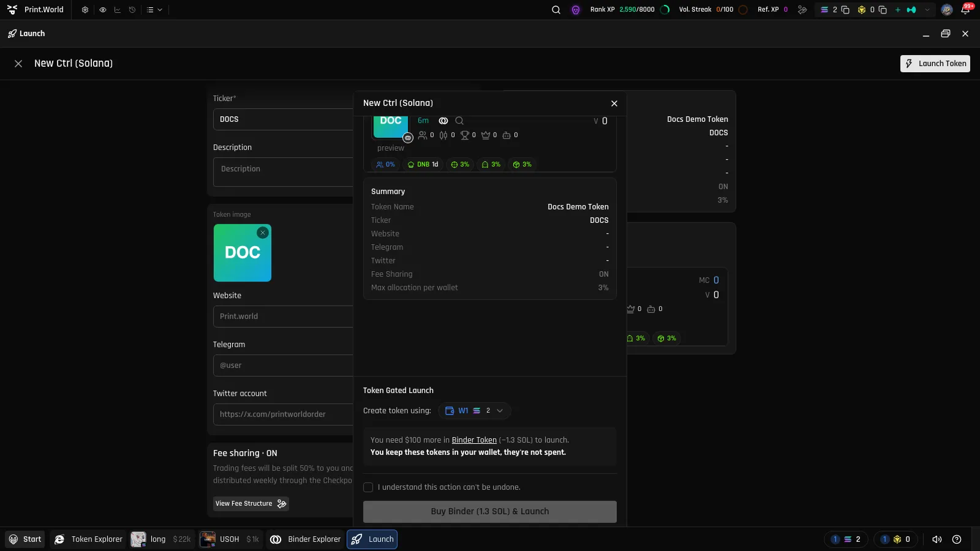Copy the Solana wallet address in top bar

[845, 10]
